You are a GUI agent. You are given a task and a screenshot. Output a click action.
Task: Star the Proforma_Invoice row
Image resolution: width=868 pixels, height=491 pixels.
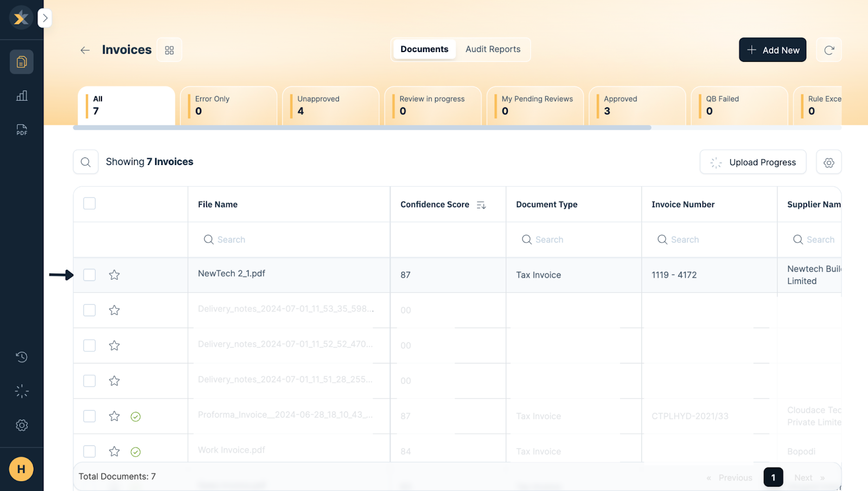[x=114, y=416]
